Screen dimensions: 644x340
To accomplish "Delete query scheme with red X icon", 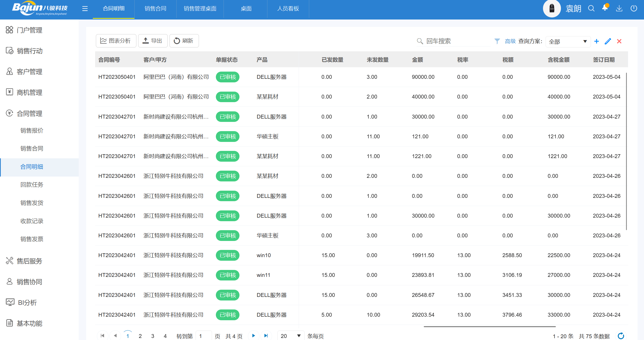I will coord(619,41).
